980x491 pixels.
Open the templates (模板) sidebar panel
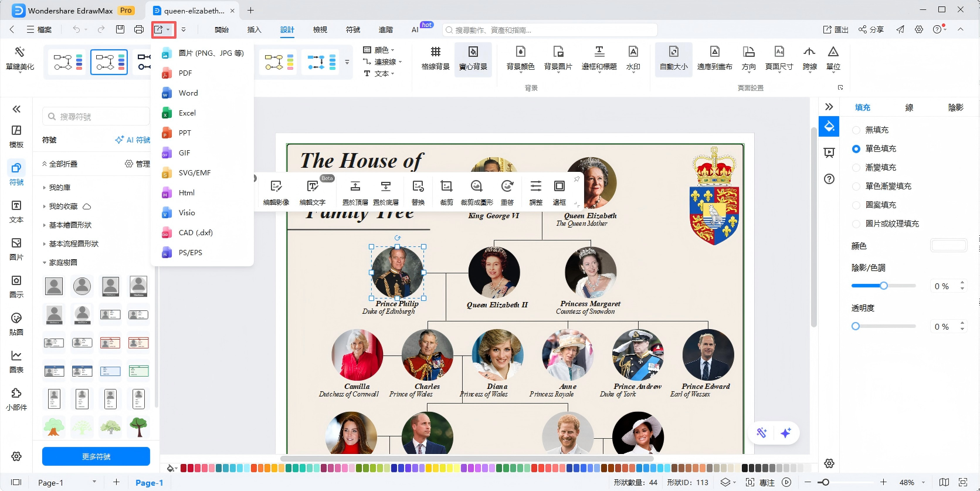click(16, 136)
